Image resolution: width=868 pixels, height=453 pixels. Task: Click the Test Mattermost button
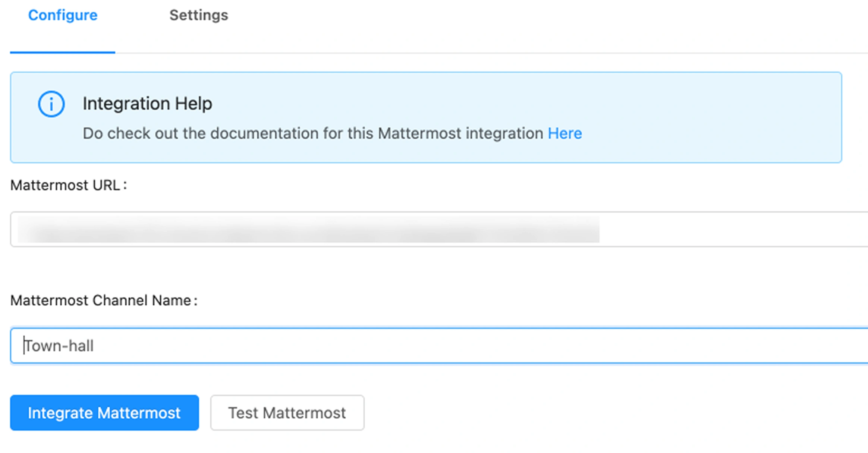(x=287, y=413)
